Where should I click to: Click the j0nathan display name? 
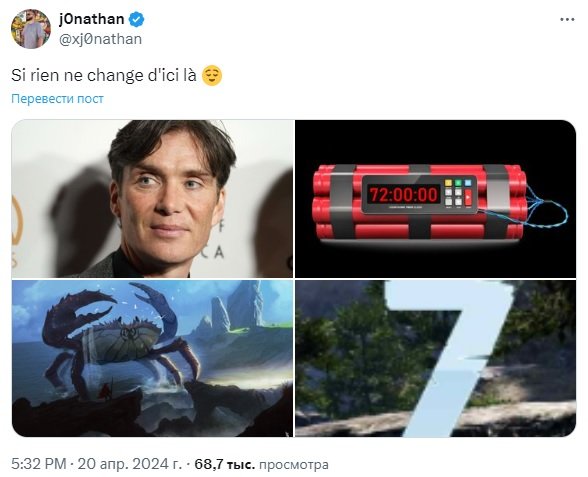92,19
